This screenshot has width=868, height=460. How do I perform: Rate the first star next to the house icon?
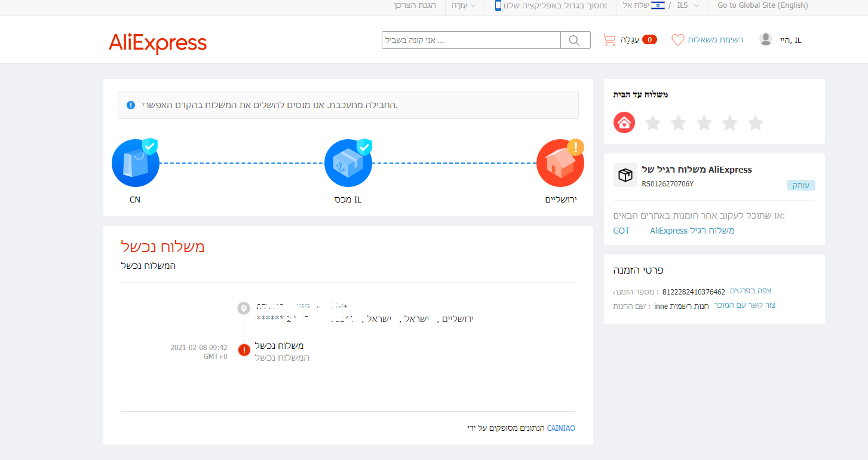[x=653, y=122]
